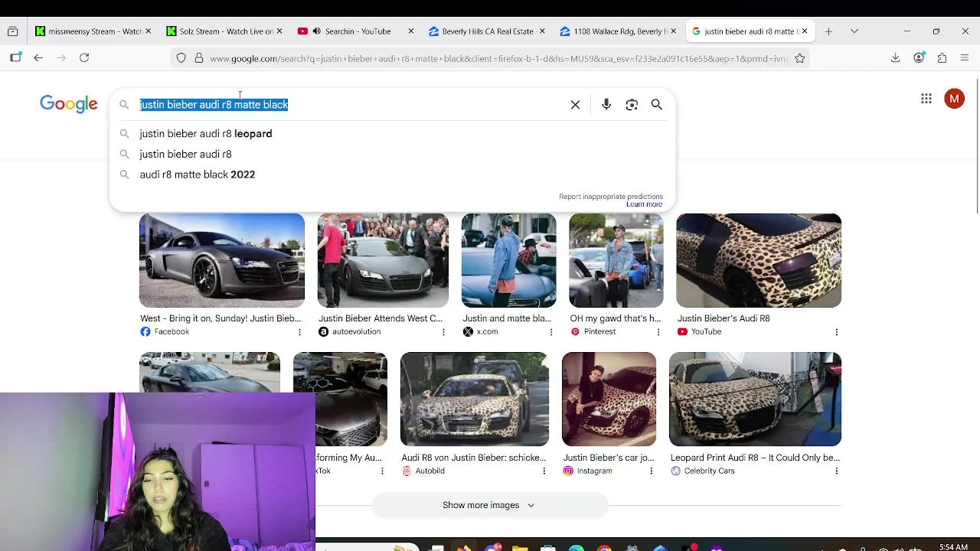Switch to the missmeensy Stream tab
This screenshot has width=980, height=551.
pos(93,31)
